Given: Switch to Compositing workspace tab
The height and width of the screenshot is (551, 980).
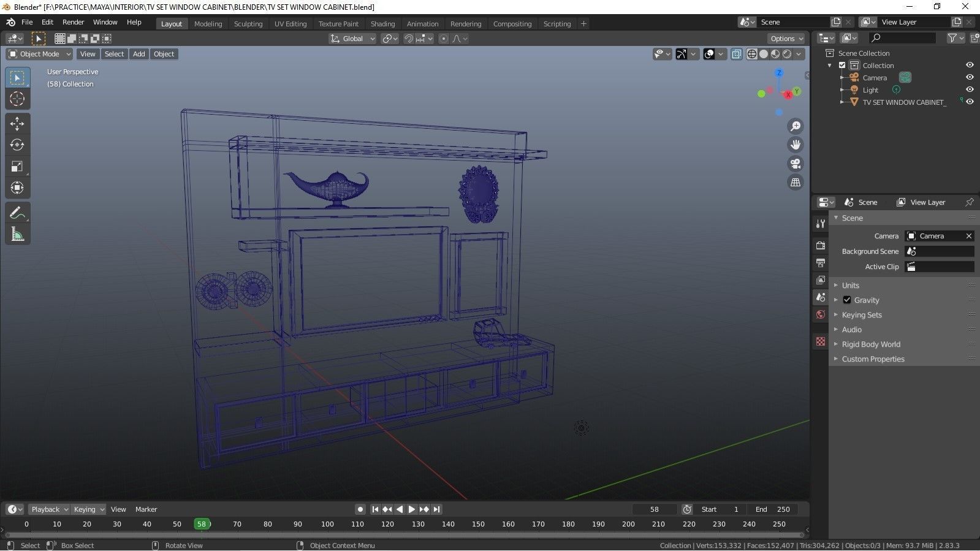Looking at the screenshot, I should 512,24.
